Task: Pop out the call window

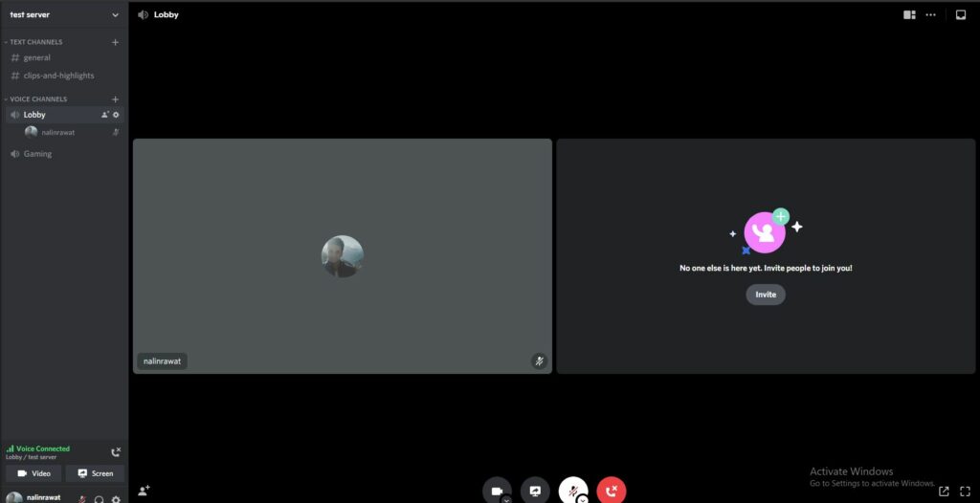Action: coord(944,491)
